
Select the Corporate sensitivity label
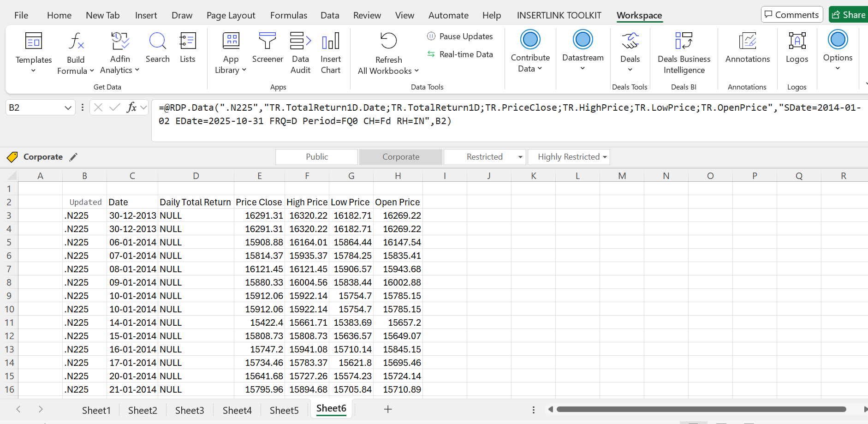coord(400,157)
